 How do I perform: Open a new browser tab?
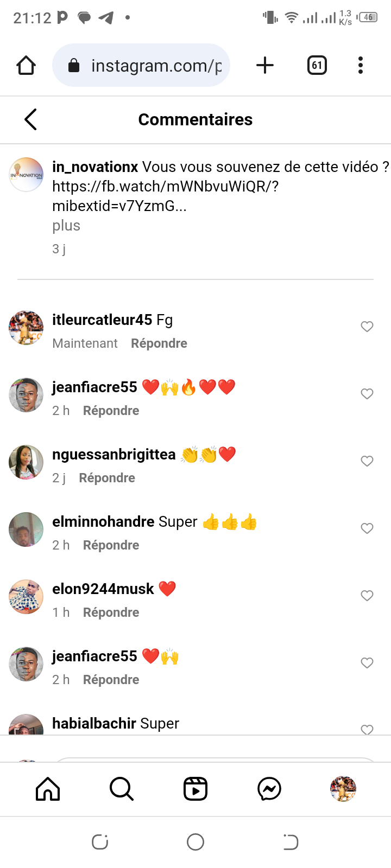[x=265, y=66]
